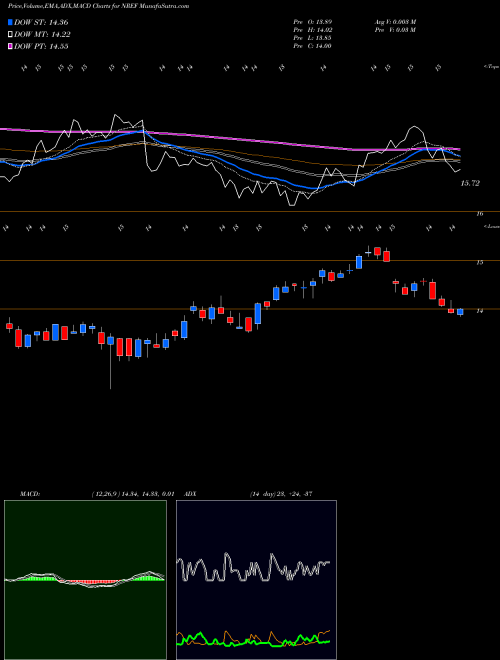Click the white DOW MT legend swatch
This screenshot has height=660, width=500.
(x=10, y=34)
